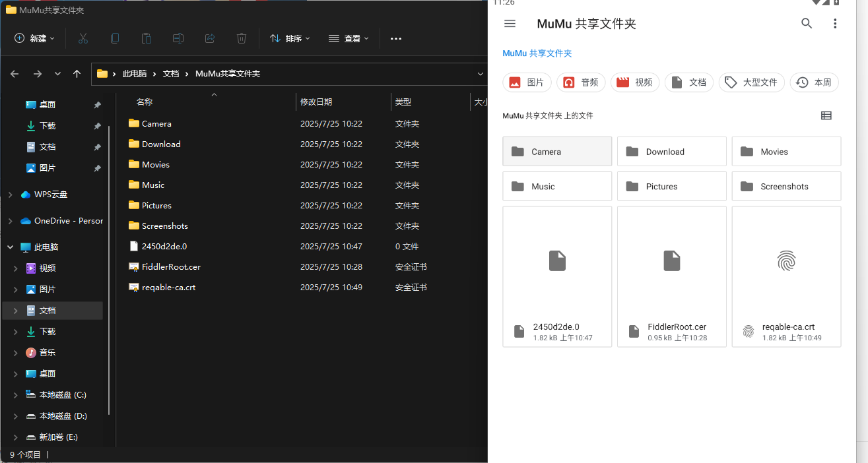Click the Copy icon in Explorer toolbar
This screenshot has width=868, height=463.
(115, 38)
